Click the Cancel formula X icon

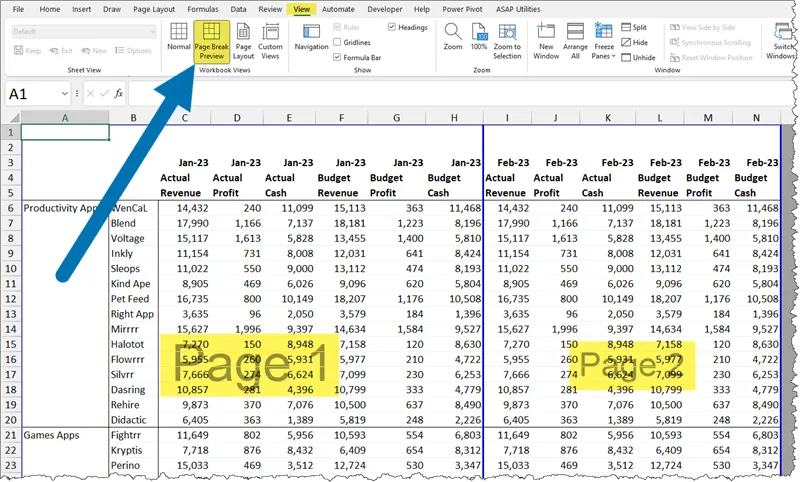point(90,93)
